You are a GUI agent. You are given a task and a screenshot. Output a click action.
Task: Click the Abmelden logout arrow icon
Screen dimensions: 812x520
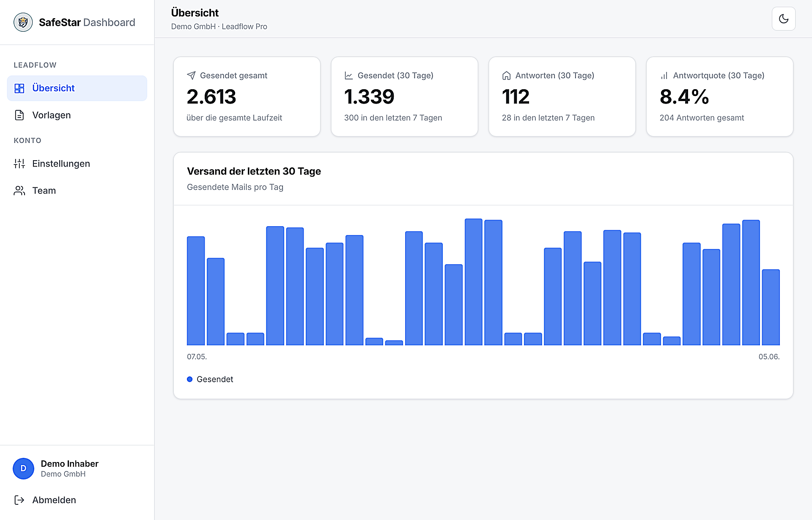coord(19,500)
